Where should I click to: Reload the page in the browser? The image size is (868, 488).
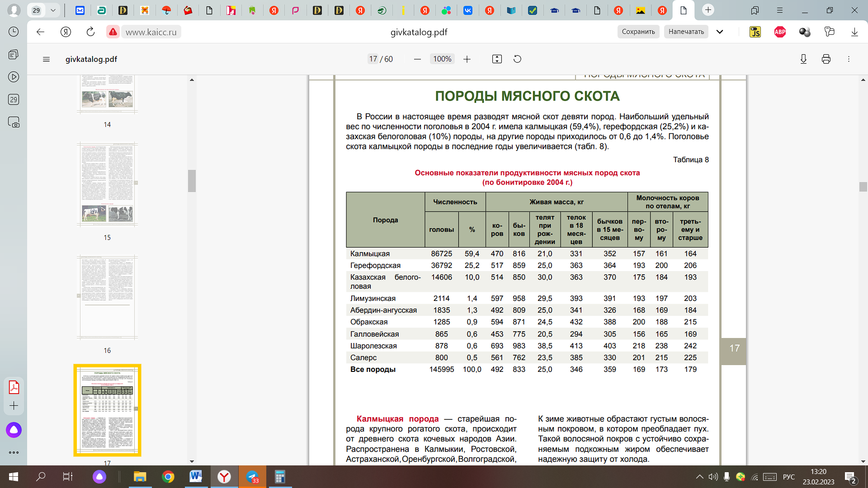click(x=90, y=32)
